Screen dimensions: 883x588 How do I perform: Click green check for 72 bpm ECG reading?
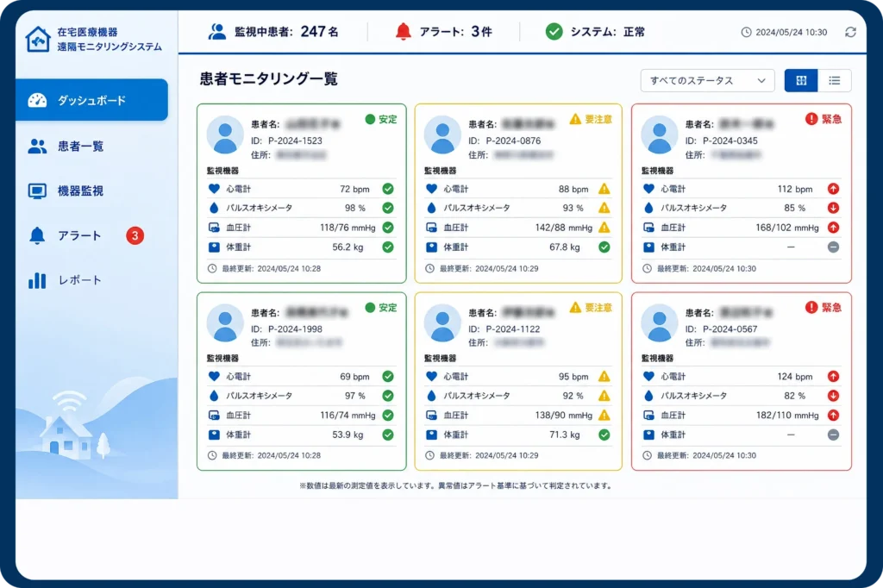tap(388, 189)
